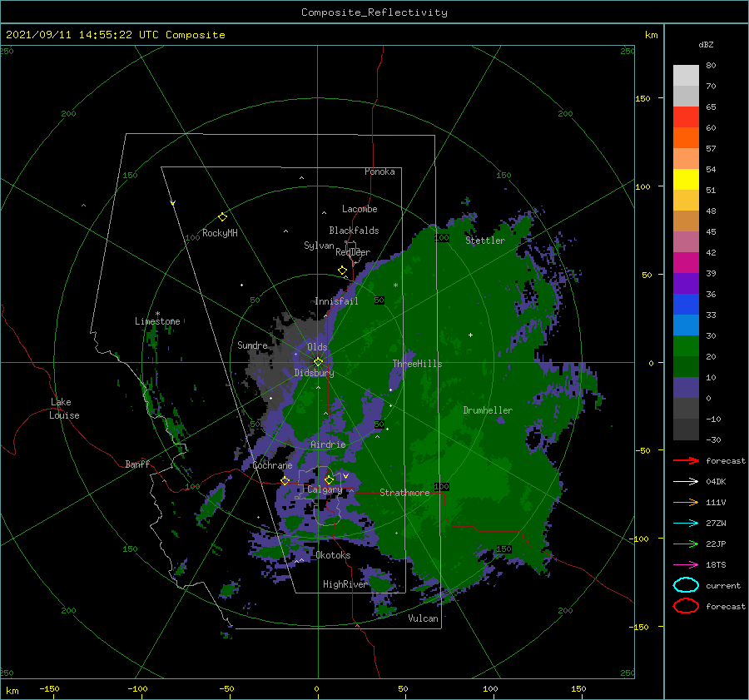
Task: Click the RockyMH label
Action: point(220,233)
